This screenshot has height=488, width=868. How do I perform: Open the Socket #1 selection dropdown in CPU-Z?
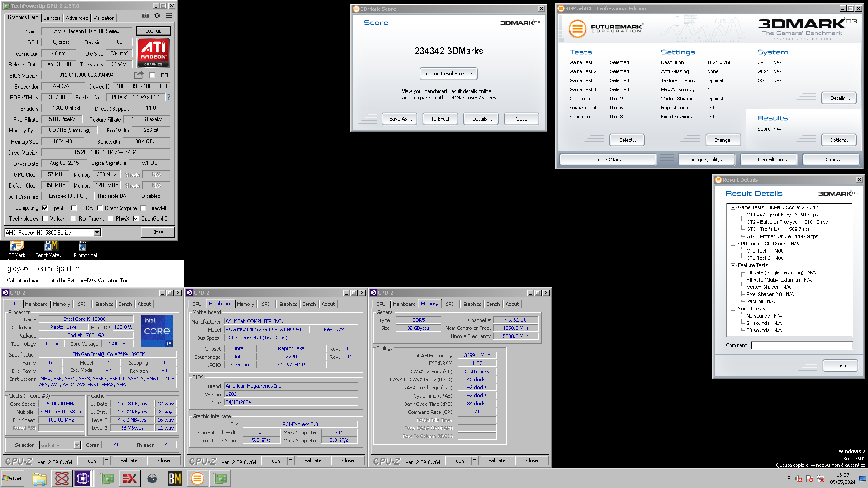[x=77, y=446]
